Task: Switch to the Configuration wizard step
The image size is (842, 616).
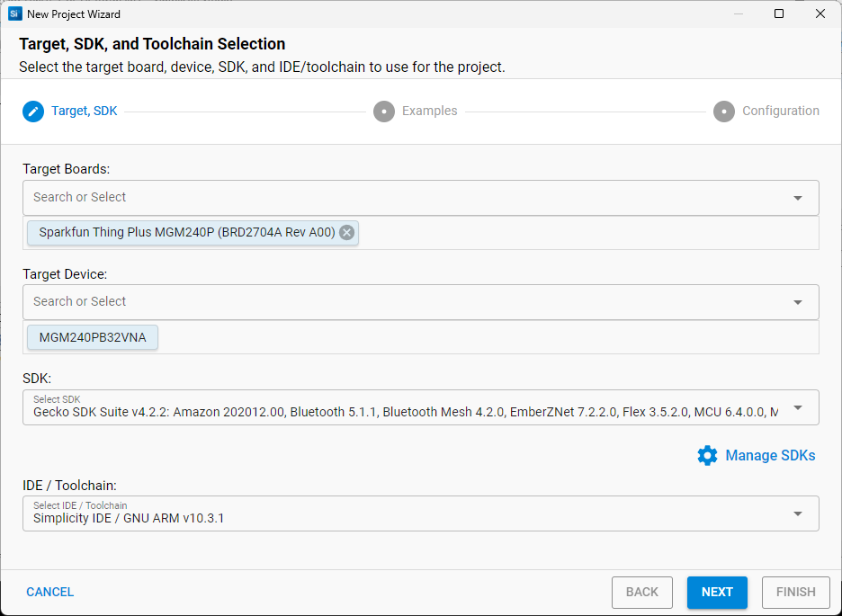Action: 780,111
